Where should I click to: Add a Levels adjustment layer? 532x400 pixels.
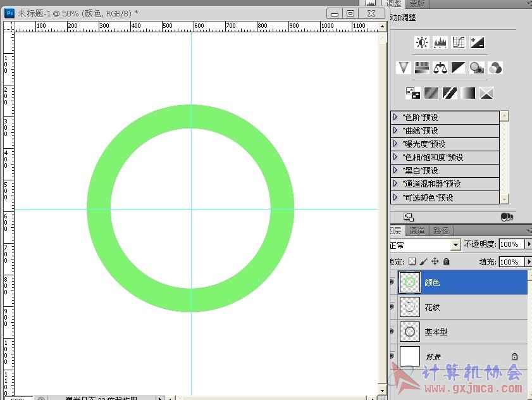tap(440, 42)
